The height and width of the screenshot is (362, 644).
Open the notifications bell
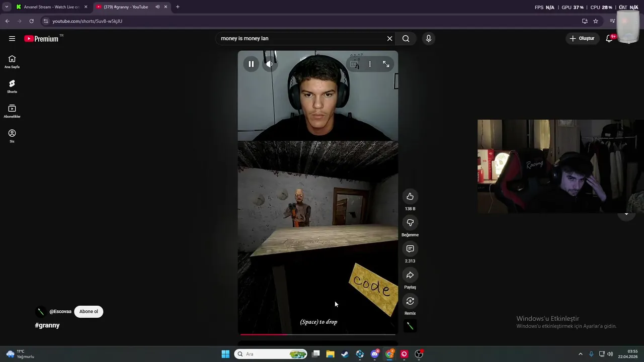click(609, 38)
